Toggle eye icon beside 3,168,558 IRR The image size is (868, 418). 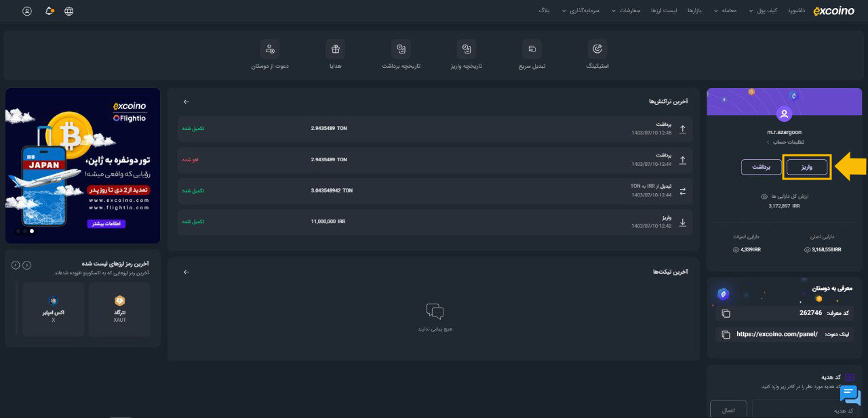point(808,250)
